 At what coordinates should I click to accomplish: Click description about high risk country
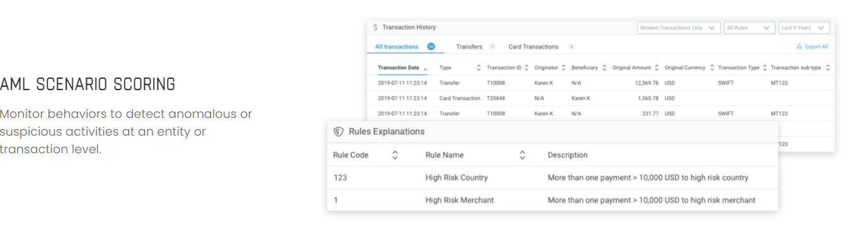pos(648,178)
